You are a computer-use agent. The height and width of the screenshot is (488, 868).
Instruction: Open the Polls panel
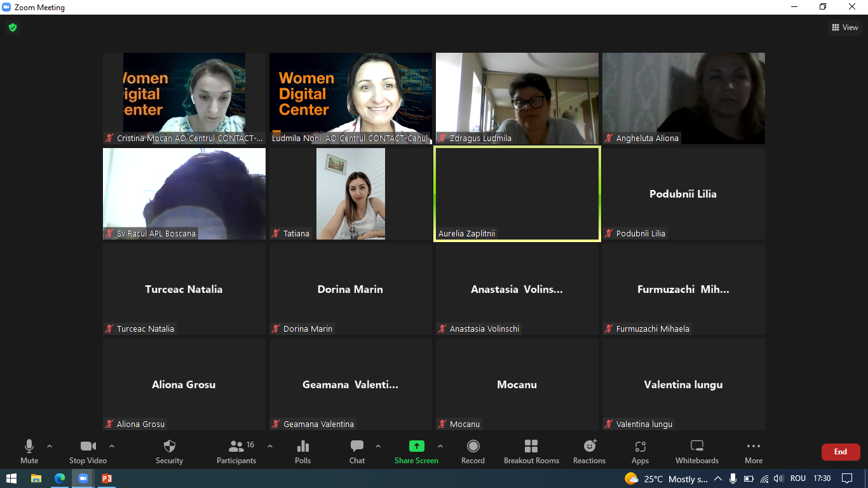point(303,447)
